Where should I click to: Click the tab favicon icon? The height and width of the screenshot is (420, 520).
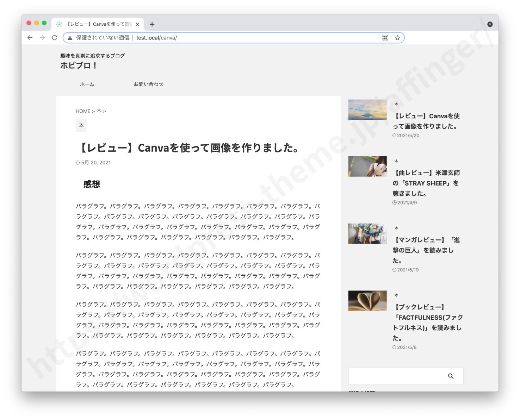59,24
